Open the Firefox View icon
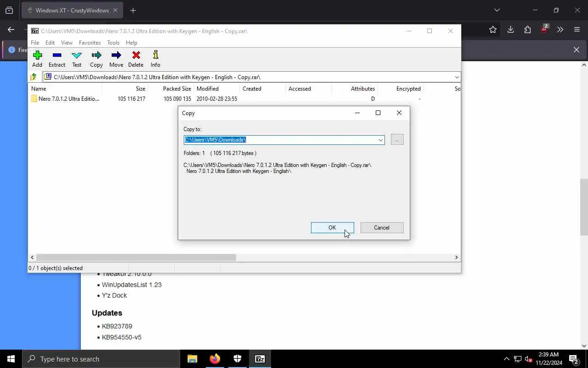588x368 pixels. pyautogui.click(x=9, y=10)
